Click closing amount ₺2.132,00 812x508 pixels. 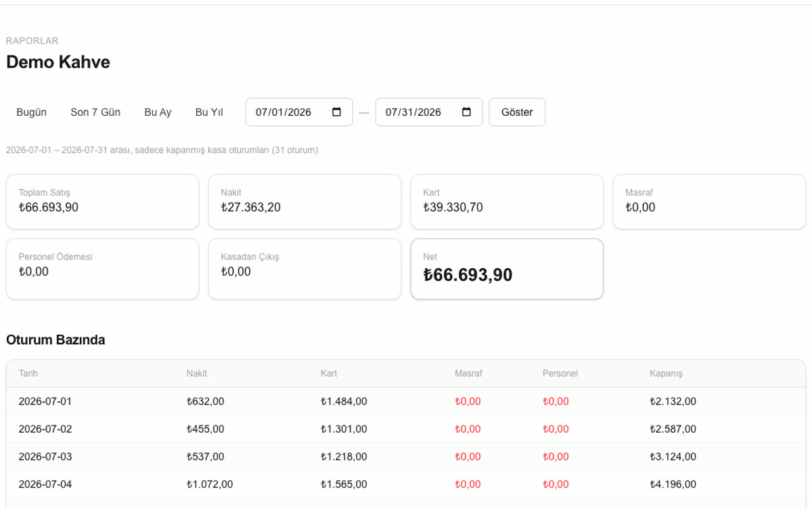point(673,402)
